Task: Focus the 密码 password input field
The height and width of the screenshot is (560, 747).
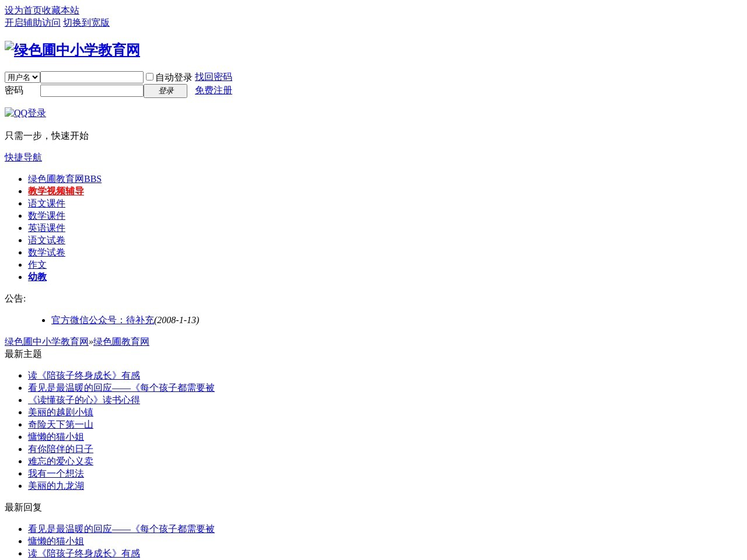Action: coord(92,90)
